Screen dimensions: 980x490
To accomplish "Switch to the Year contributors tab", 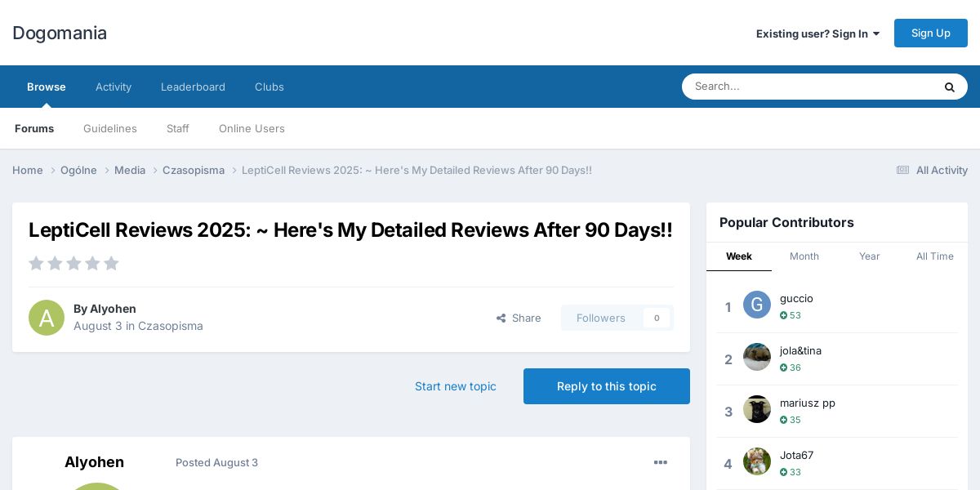I will (x=870, y=256).
